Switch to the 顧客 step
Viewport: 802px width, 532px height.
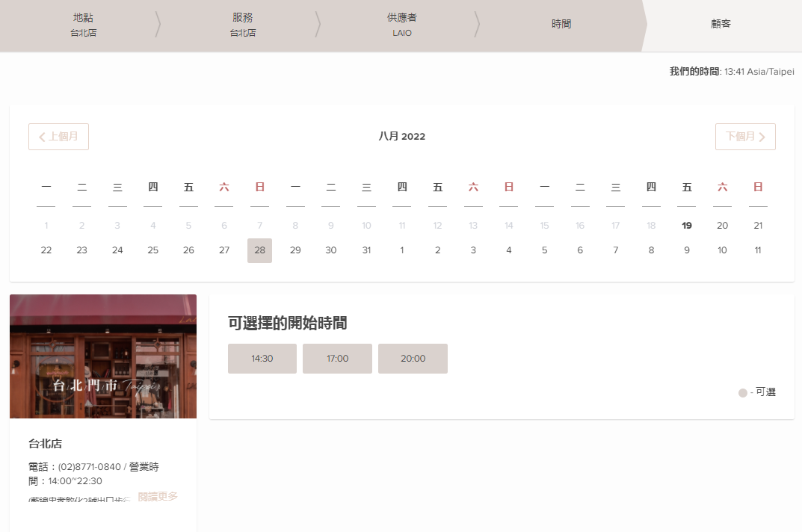(721, 24)
